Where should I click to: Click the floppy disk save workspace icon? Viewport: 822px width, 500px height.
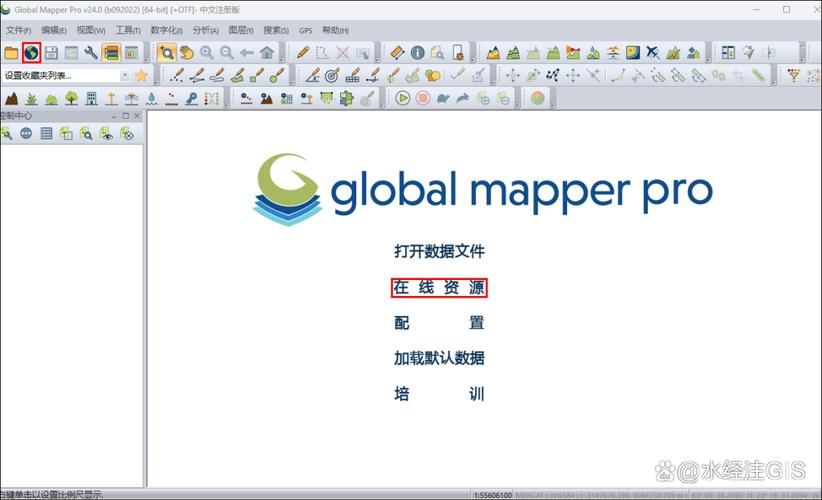pos(51,52)
